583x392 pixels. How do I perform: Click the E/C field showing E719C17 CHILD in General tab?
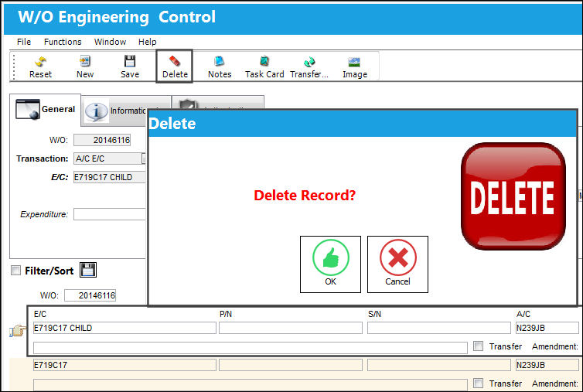(110, 177)
